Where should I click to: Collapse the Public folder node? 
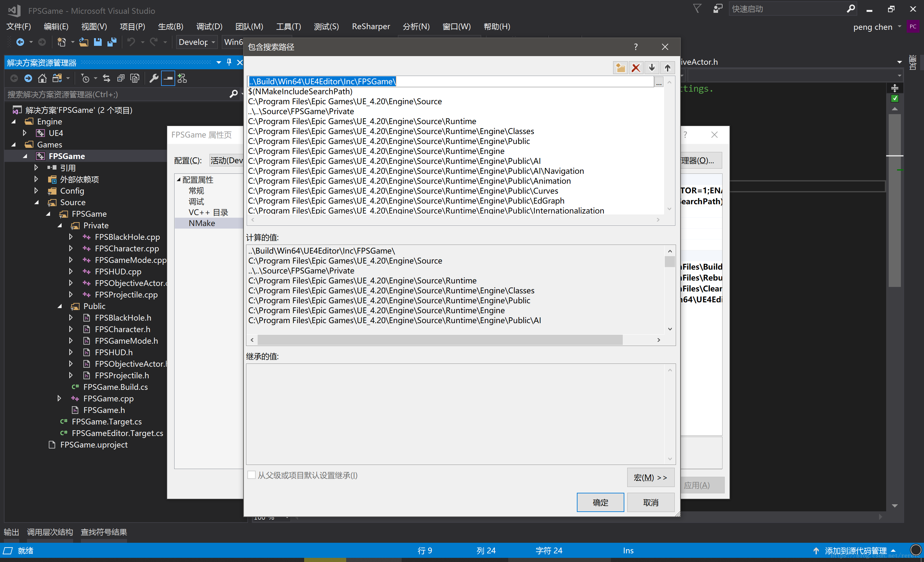[x=60, y=306]
